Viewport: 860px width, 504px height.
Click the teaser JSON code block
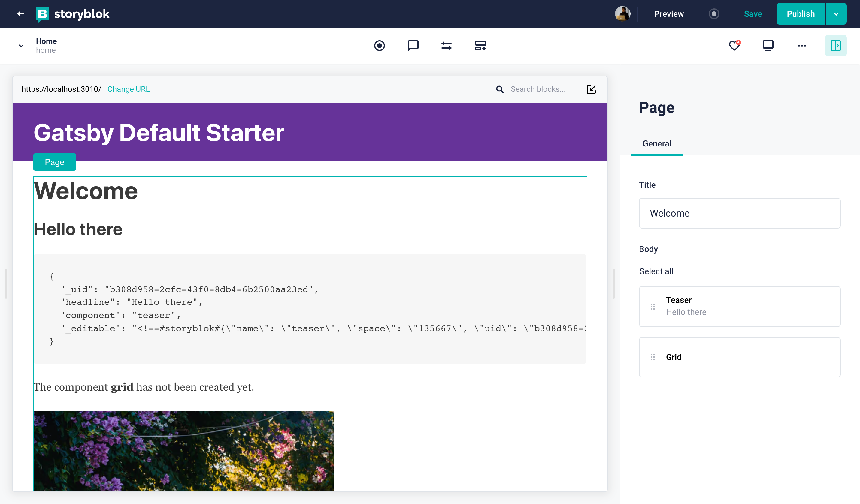310,309
